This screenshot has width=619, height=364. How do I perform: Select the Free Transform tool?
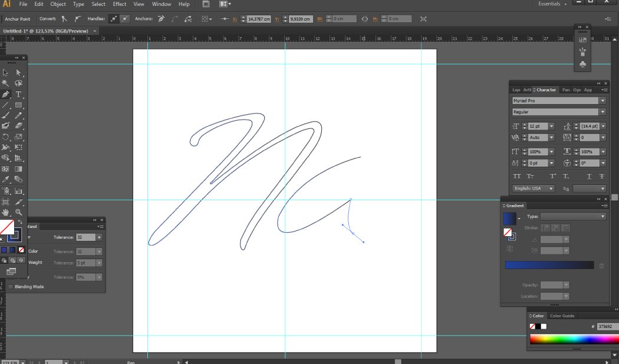pos(18,147)
